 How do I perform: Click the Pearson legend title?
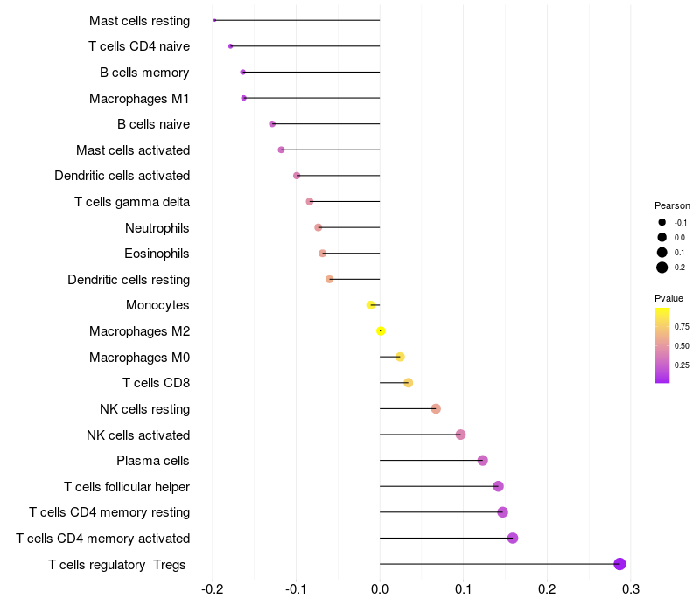point(672,205)
